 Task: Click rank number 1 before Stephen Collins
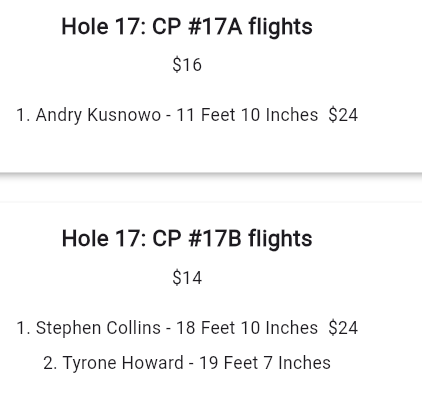(23, 328)
